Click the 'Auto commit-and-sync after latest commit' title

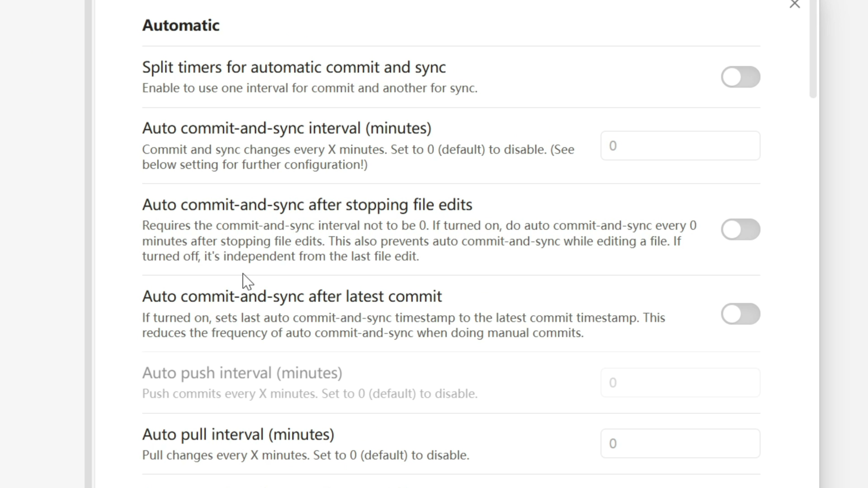292,296
